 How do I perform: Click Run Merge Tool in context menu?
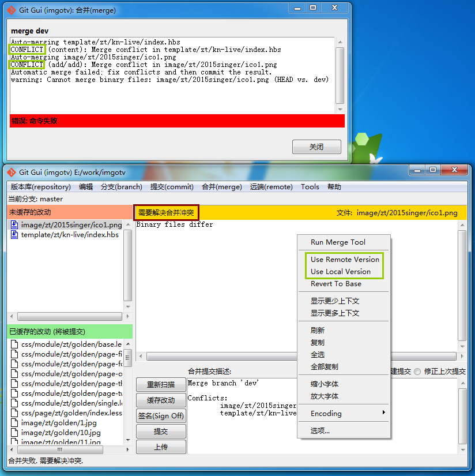point(338,242)
